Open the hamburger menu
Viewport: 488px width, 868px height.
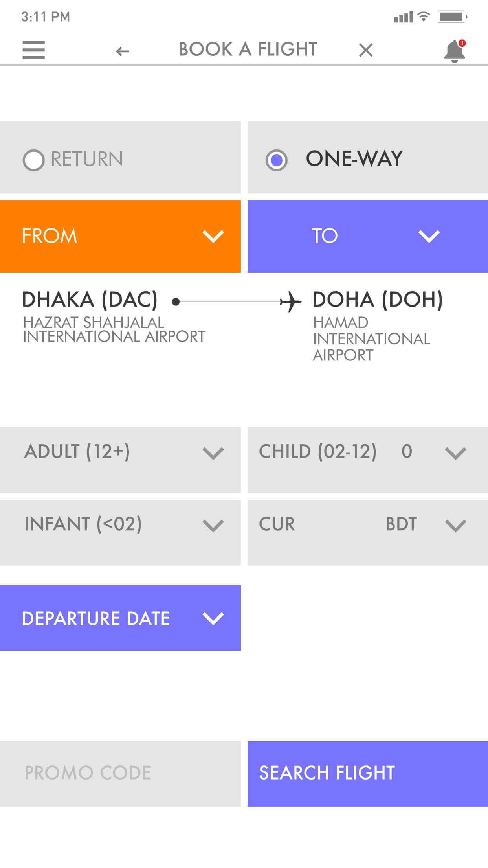click(34, 50)
